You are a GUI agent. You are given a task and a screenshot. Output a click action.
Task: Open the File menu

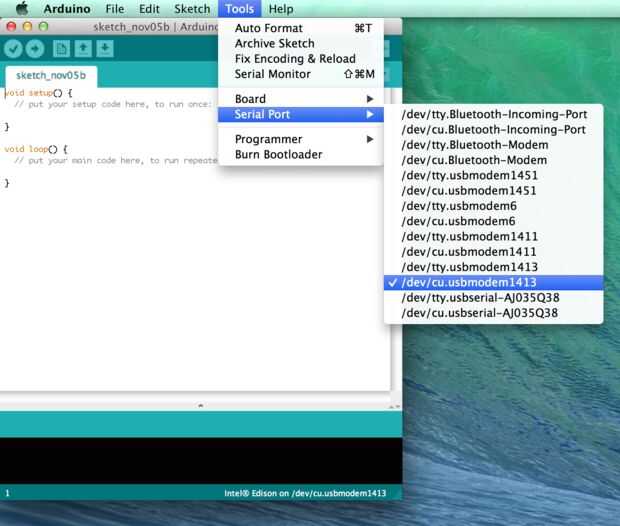[115, 8]
